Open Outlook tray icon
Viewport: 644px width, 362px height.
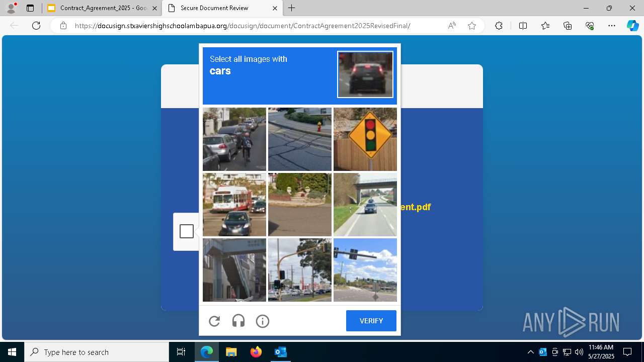click(x=543, y=352)
